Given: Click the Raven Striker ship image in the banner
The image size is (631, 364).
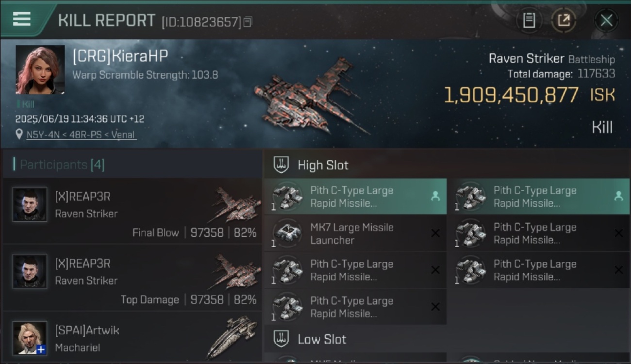Looking at the screenshot, I should [311, 96].
